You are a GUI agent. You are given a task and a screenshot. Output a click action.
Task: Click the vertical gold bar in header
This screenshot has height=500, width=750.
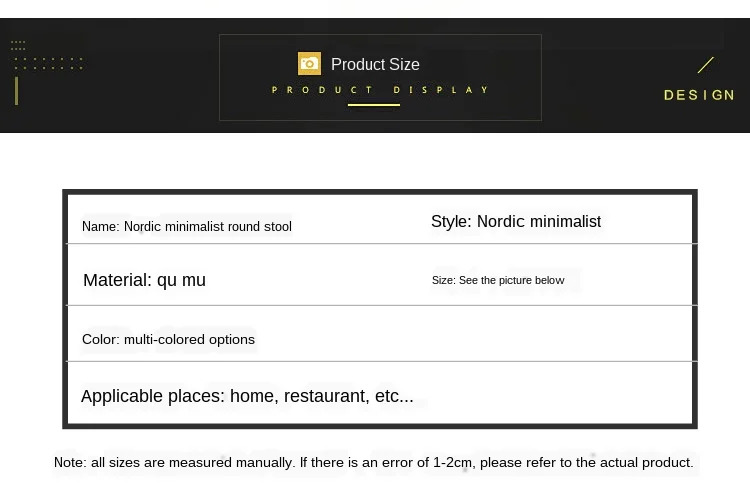(16, 91)
